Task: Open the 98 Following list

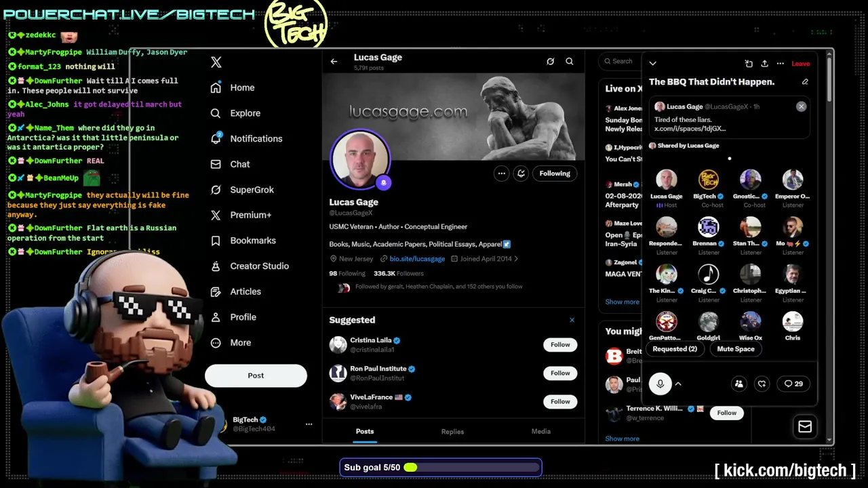Action: tap(347, 274)
